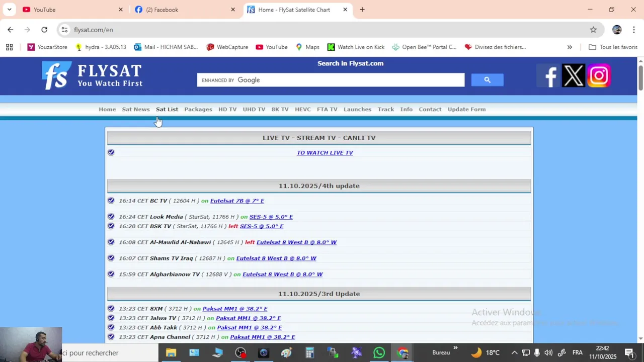Open the Chrome profile avatar
The width and height of the screenshot is (644, 362).
click(617, 30)
